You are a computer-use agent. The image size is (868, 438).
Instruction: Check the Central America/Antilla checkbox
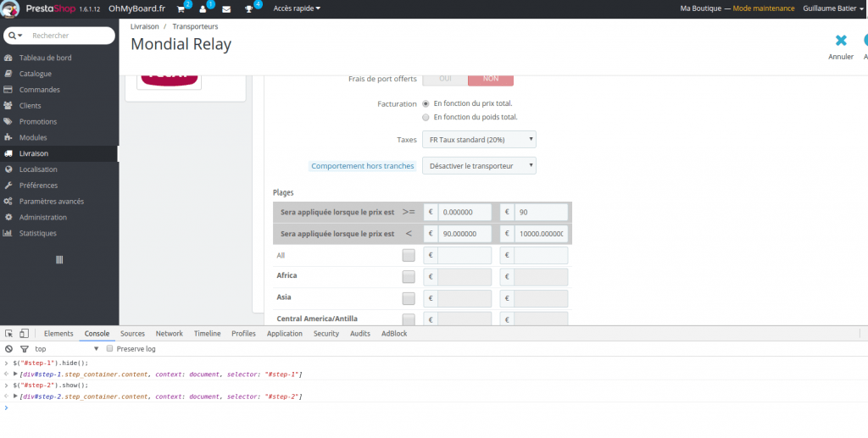click(409, 319)
